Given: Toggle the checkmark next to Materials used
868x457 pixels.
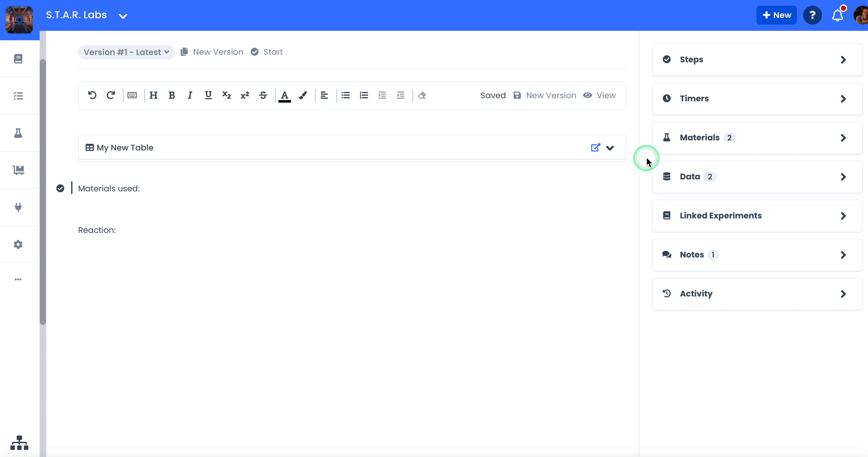Looking at the screenshot, I should pyautogui.click(x=60, y=188).
